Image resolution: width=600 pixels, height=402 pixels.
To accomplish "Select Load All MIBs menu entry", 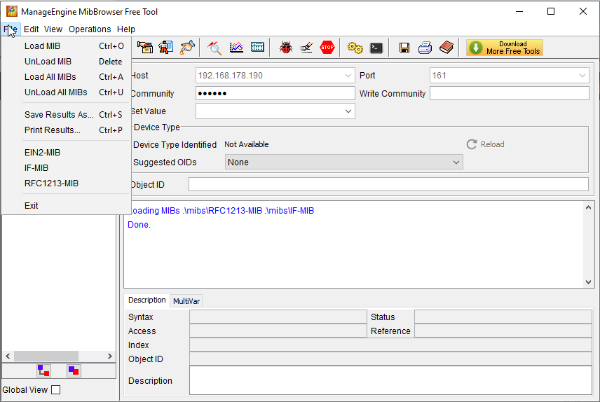I will click(66, 76).
